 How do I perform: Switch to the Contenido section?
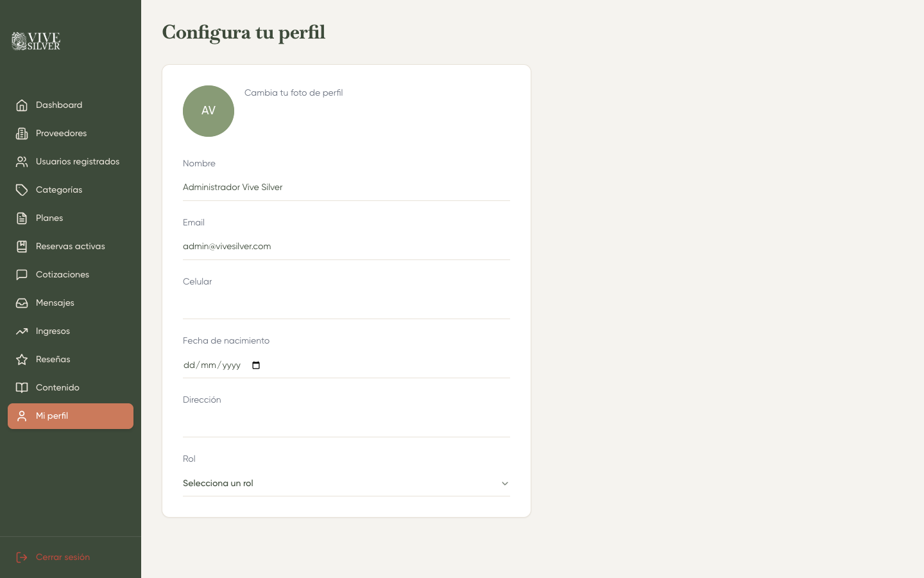coord(58,387)
